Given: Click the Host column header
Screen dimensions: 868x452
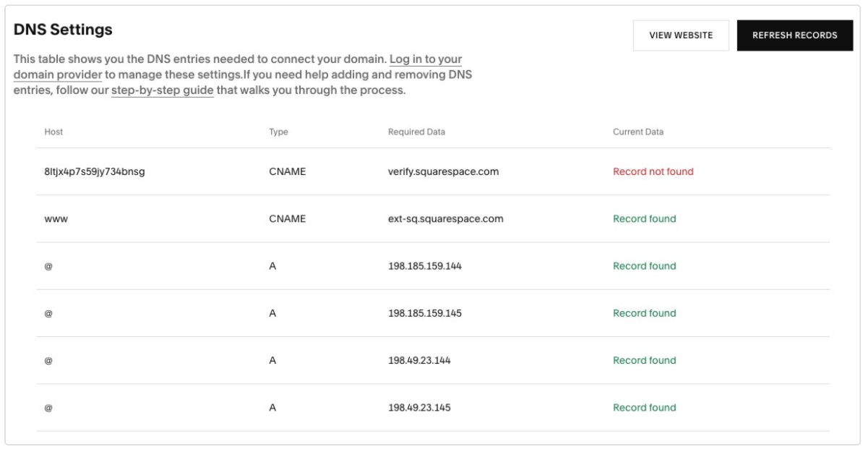Looking at the screenshot, I should pos(53,132).
